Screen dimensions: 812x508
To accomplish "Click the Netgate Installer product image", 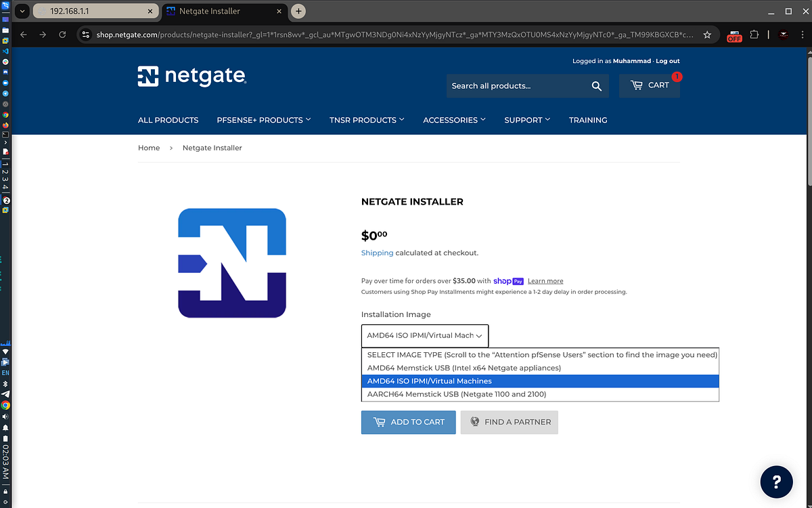I will (x=232, y=263).
